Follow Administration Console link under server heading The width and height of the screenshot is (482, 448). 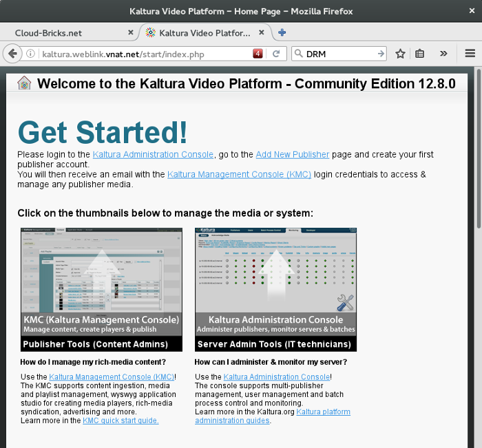point(277,376)
